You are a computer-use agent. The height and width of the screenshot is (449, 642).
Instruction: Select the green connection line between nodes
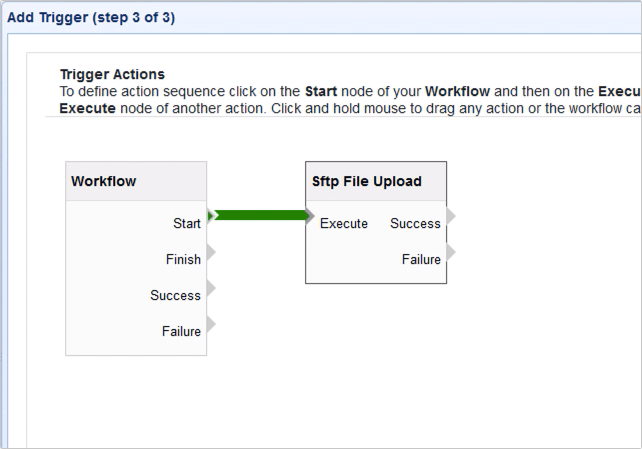click(x=260, y=215)
